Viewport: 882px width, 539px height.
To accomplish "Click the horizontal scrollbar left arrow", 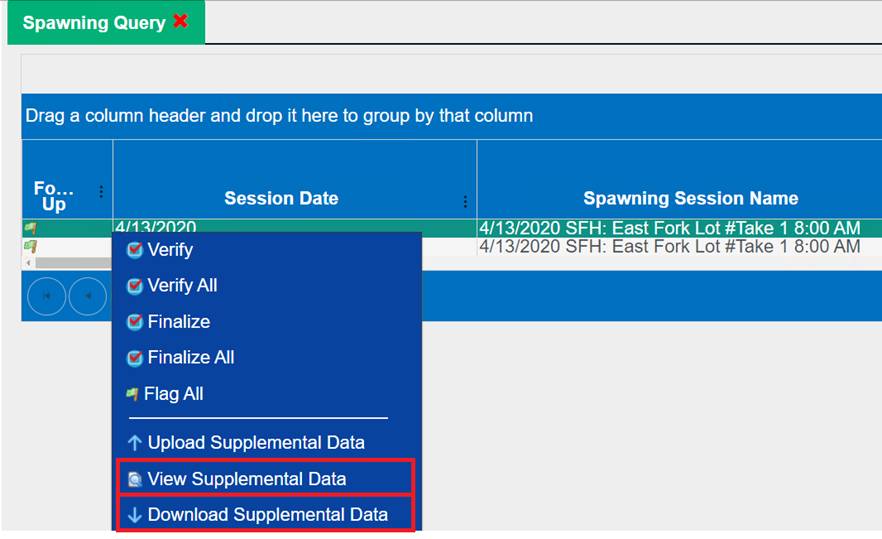I will click(x=27, y=262).
